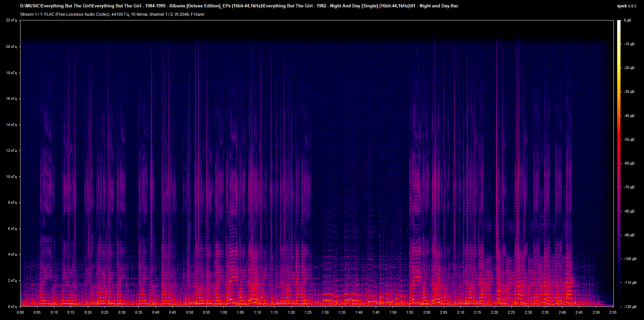The width and height of the screenshot is (644, 320).
Task: Click the 0:00 time axis label
Action: click(20, 312)
